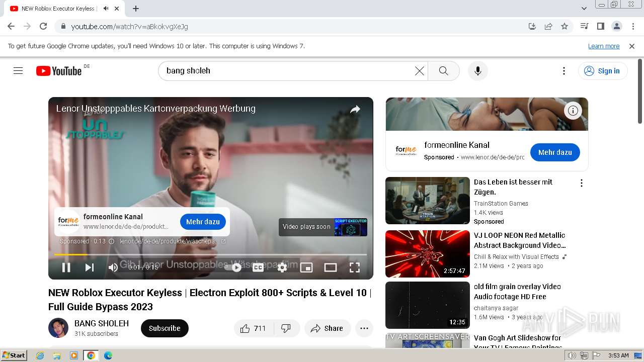Open the old film grain overlay video title
Viewport: 644px width, 362px height.
(x=517, y=292)
